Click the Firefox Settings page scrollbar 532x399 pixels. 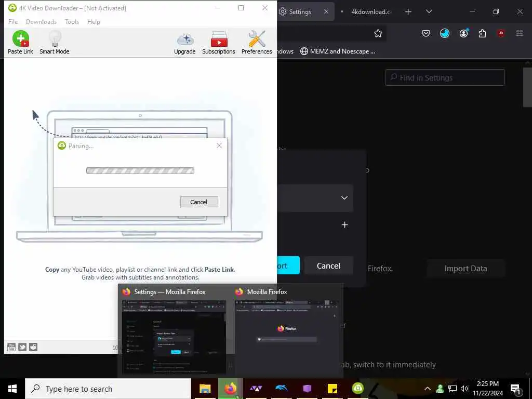[x=527, y=87]
